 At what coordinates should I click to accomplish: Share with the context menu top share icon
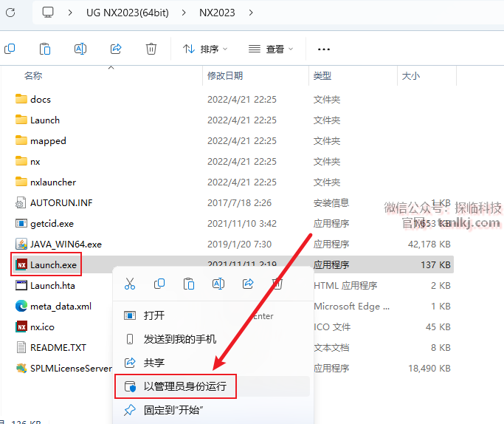[x=248, y=284]
